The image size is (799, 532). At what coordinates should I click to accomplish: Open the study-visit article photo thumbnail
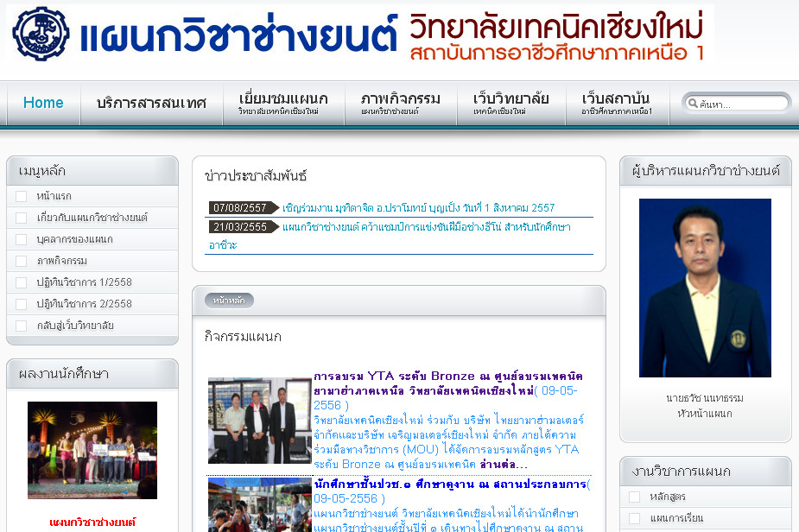point(259,504)
